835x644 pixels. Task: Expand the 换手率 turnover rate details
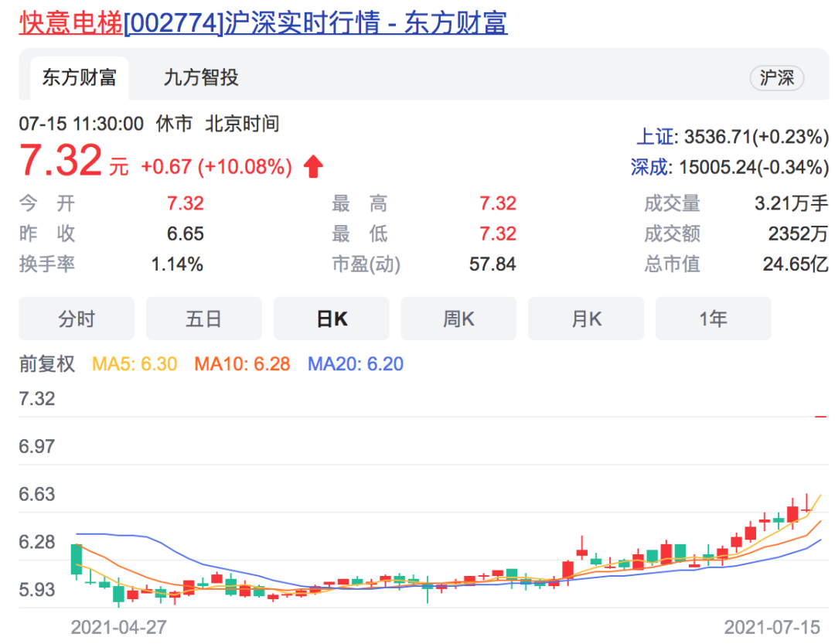pos(46,264)
